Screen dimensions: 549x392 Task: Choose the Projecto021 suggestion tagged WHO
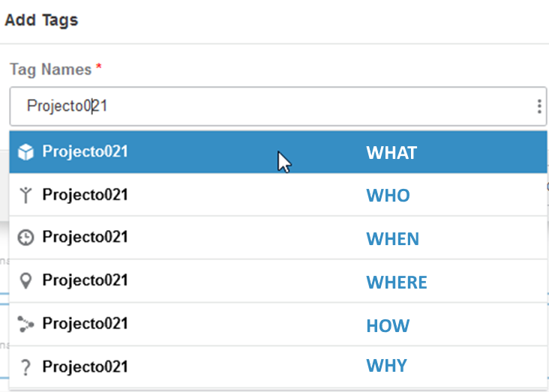pos(85,195)
